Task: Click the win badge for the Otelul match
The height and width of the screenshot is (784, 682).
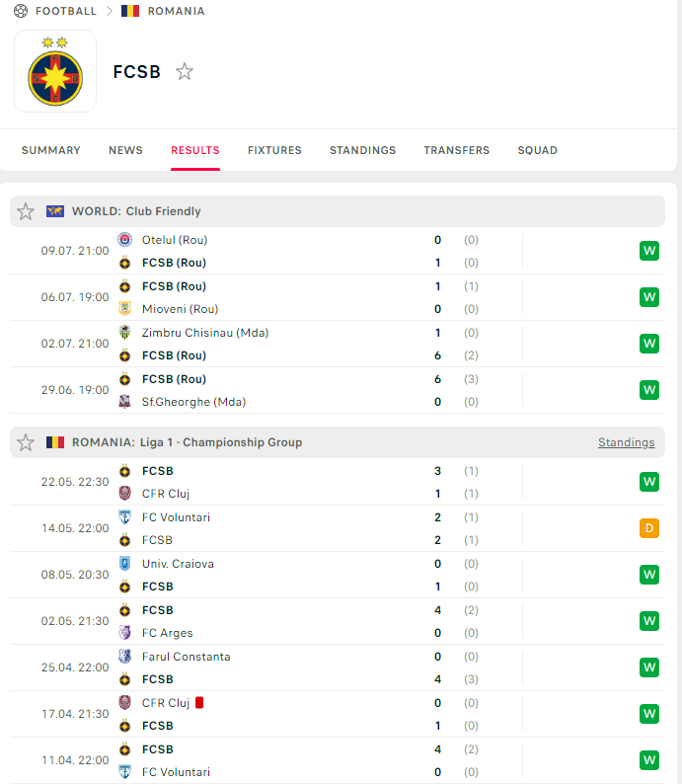Action: (648, 251)
